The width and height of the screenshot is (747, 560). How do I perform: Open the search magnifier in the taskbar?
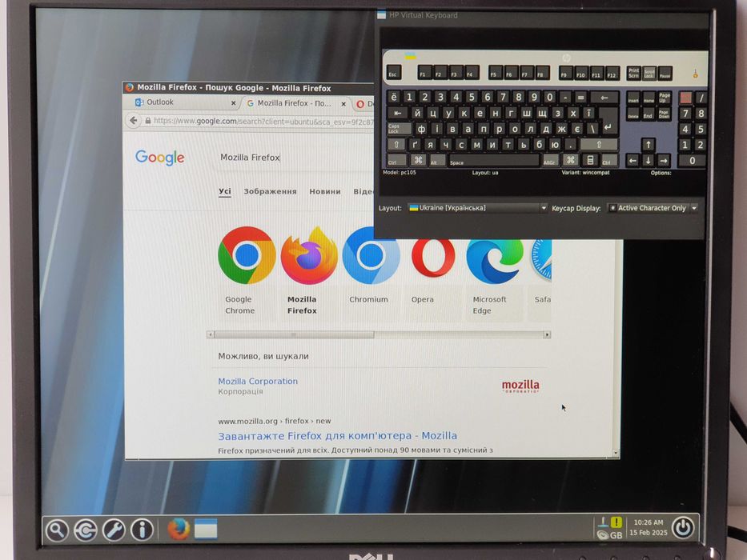click(57, 530)
